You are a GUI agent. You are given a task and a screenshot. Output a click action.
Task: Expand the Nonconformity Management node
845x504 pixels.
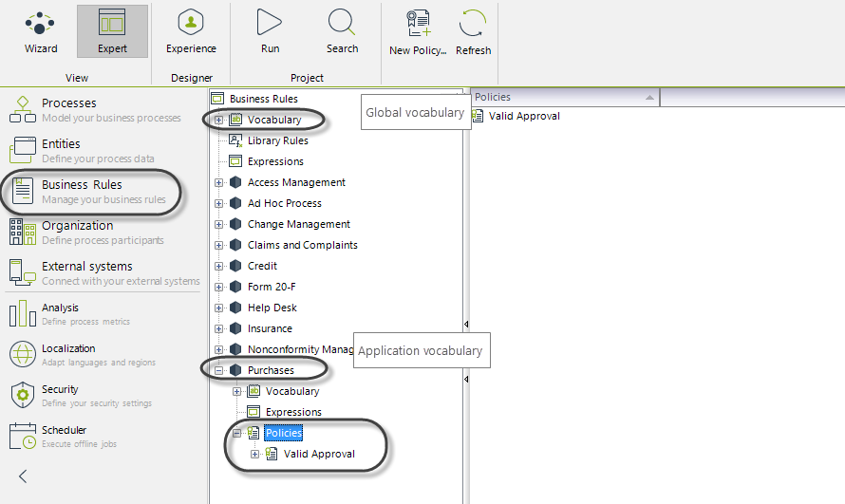coord(218,349)
